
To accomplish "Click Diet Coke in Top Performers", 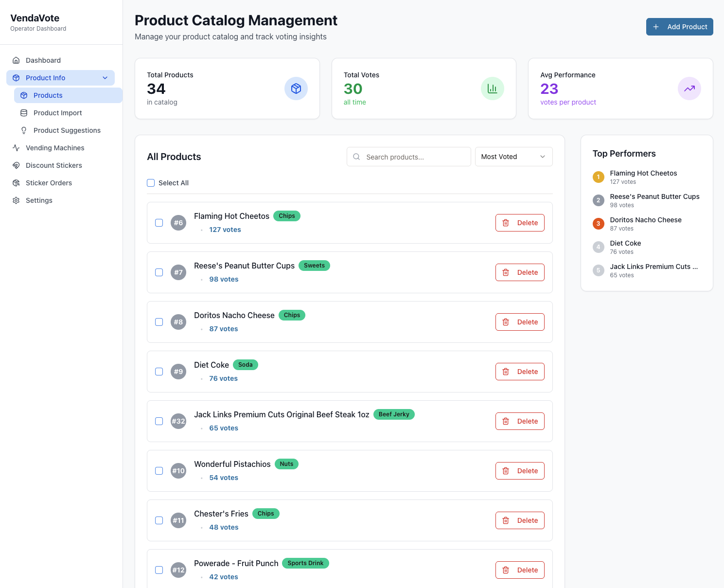I will click(625, 243).
